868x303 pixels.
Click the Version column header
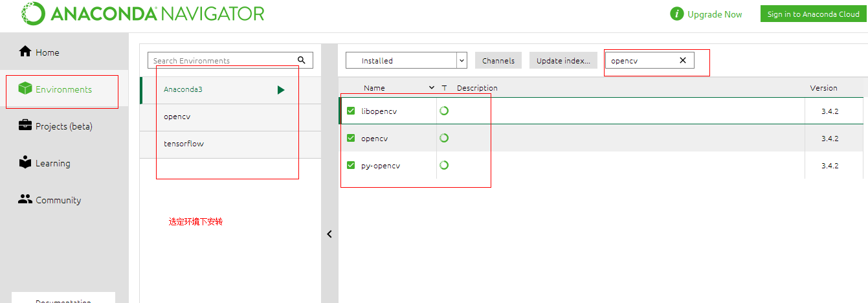pyautogui.click(x=823, y=87)
